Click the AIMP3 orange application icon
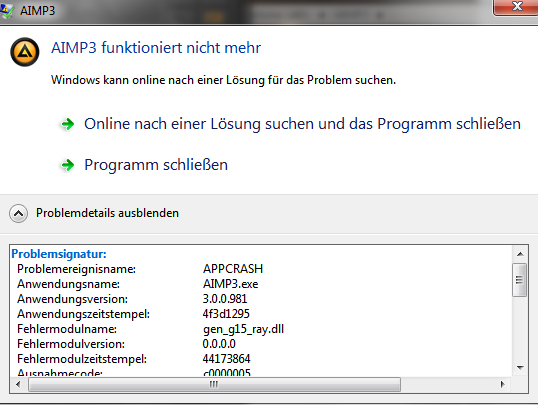538x405 pixels. pos(25,52)
